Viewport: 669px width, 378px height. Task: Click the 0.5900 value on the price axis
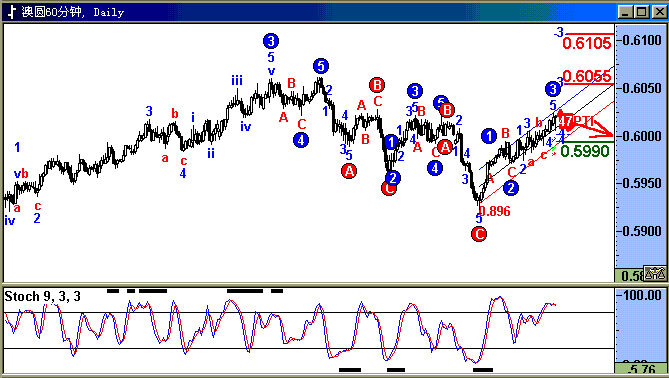click(642, 231)
